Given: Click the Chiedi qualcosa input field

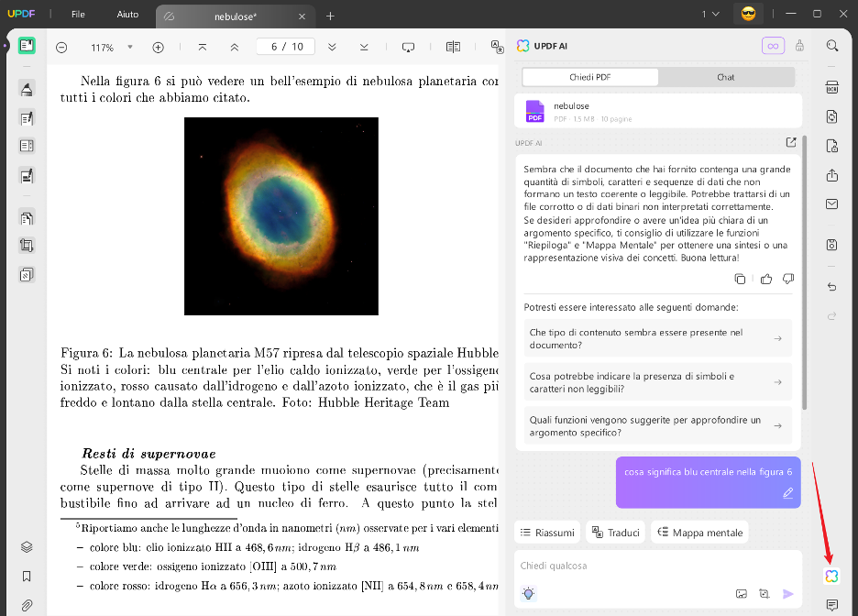Looking at the screenshot, I should tap(642, 566).
